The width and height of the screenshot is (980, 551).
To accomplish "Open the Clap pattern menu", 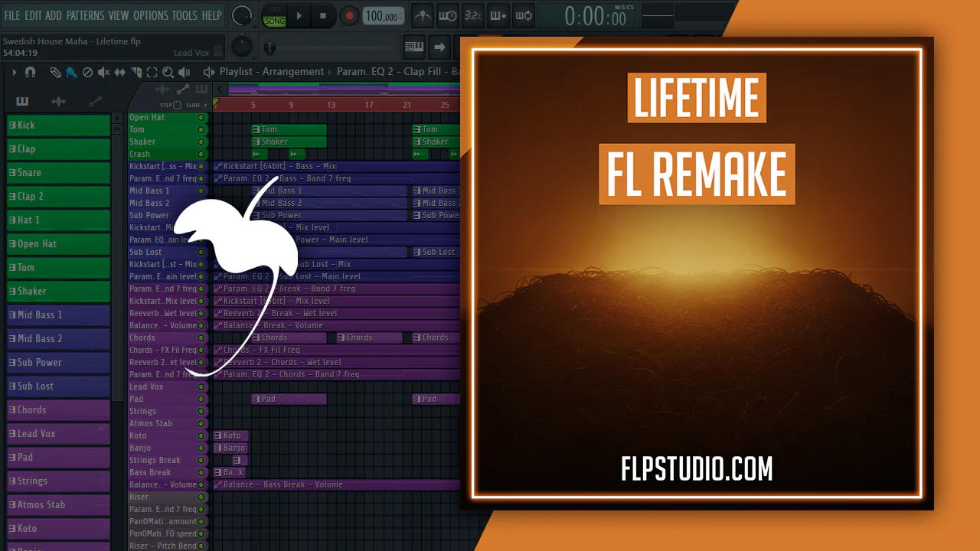I will tap(12, 148).
